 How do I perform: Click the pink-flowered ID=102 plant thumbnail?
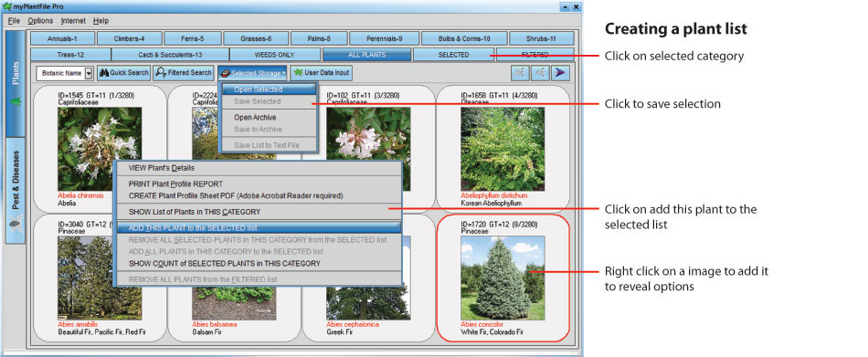(368, 133)
